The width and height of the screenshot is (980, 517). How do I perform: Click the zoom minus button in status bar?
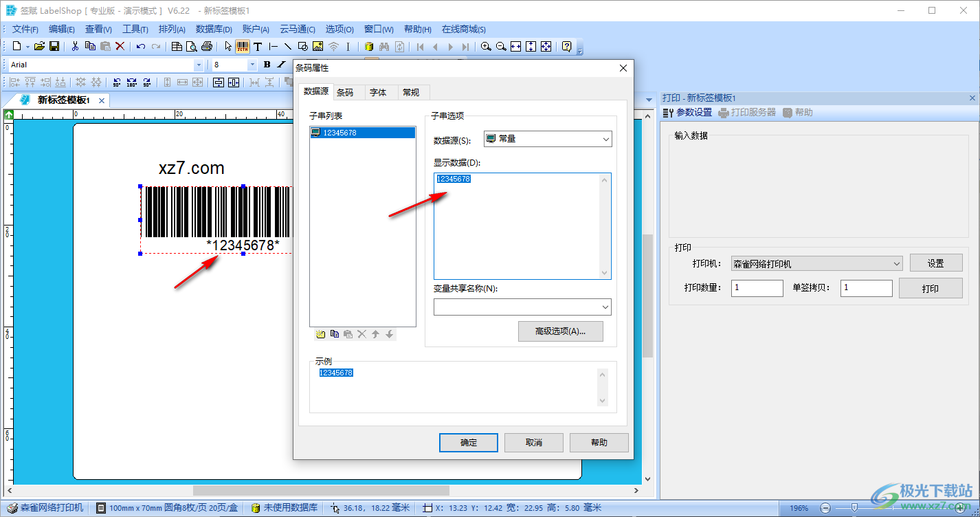(x=826, y=508)
